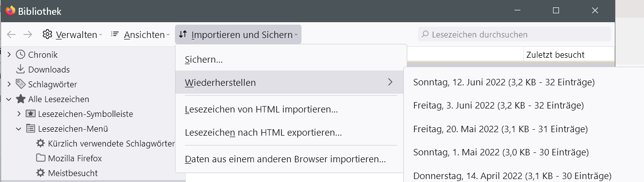Click the Chronik clock icon
This screenshot has height=182, width=644.
tap(20, 55)
